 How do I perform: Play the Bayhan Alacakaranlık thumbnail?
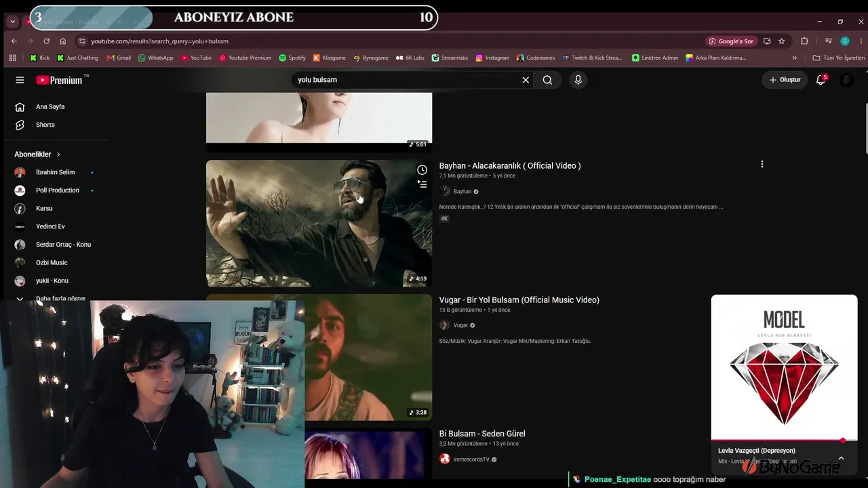tap(319, 224)
